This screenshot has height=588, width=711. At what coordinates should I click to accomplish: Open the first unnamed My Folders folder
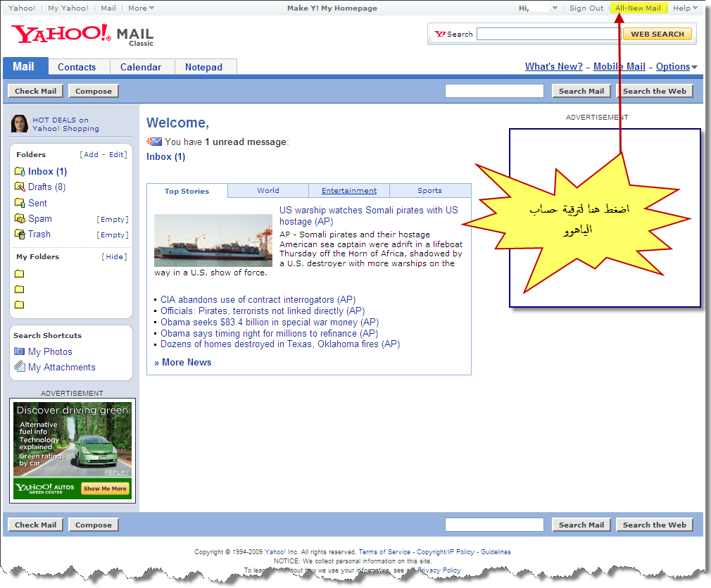coord(19,274)
